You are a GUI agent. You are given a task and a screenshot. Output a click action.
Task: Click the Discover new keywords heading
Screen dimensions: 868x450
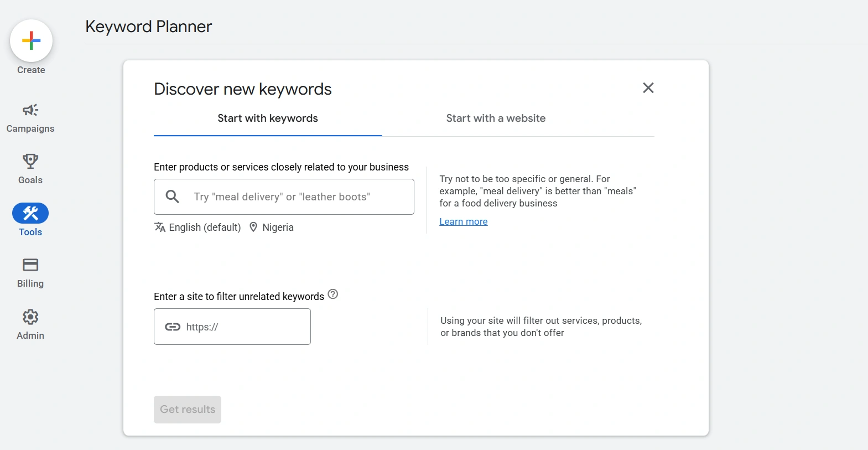[243, 89]
